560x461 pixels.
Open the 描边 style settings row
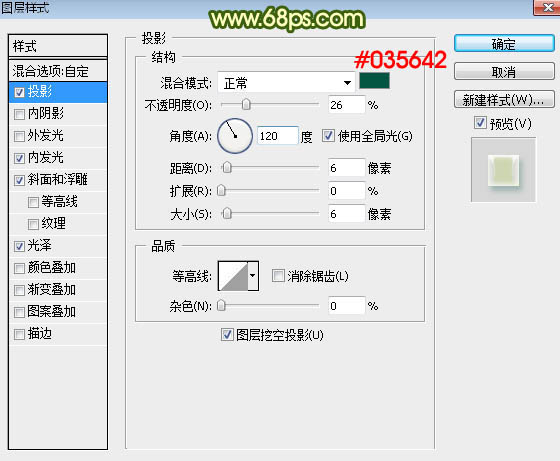click(x=58, y=334)
